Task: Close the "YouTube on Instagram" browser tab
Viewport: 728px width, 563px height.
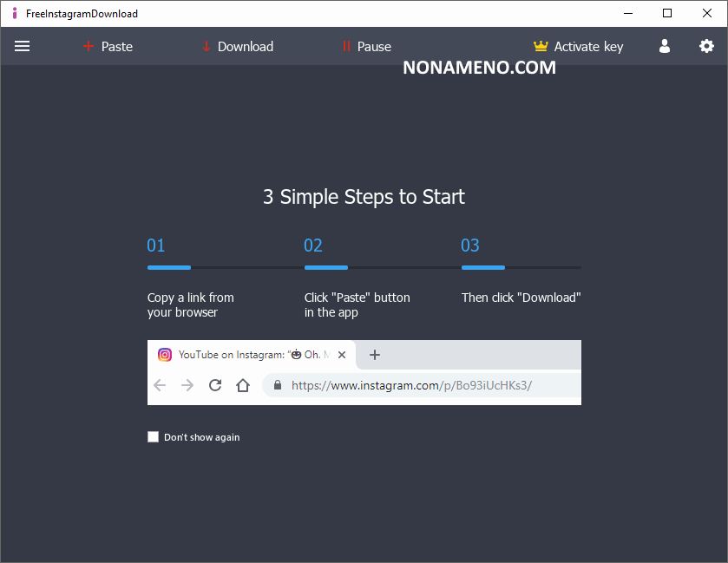Action: [x=342, y=355]
